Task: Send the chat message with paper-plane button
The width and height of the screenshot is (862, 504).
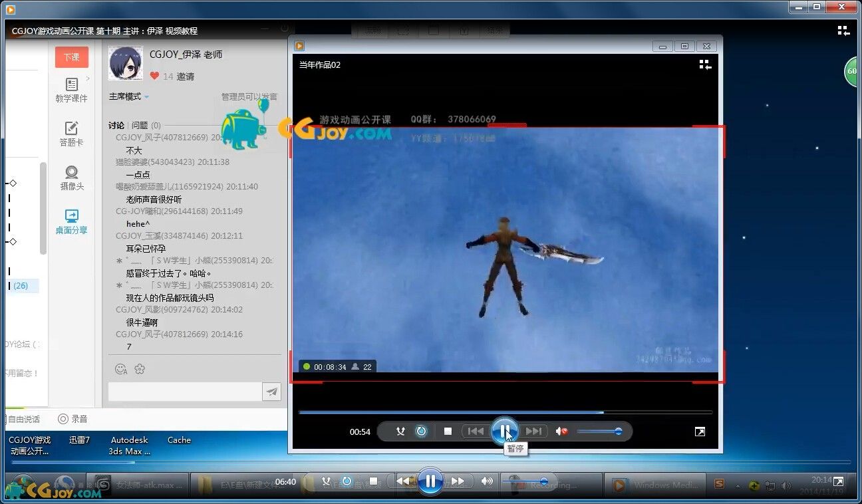Action: click(271, 392)
